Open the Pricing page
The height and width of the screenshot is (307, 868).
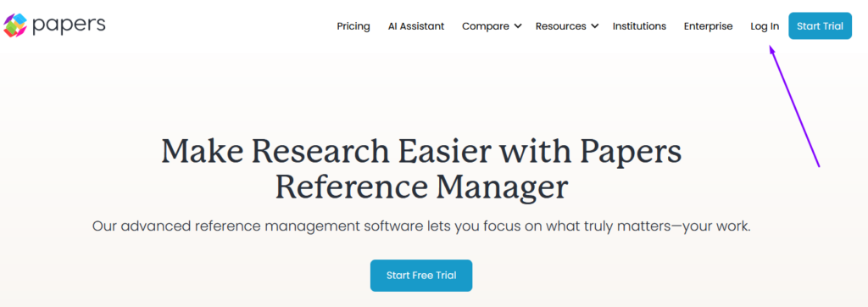(x=353, y=26)
